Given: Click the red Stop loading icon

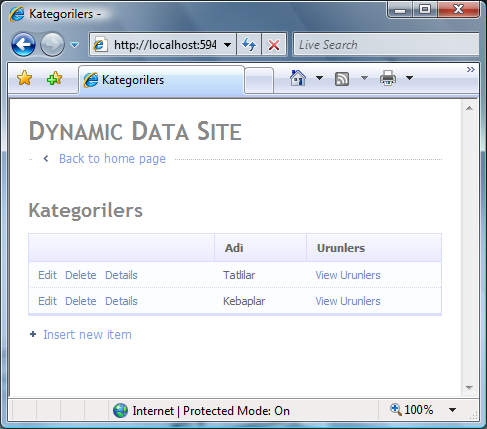Looking at the screenshot, I should 274,44.
